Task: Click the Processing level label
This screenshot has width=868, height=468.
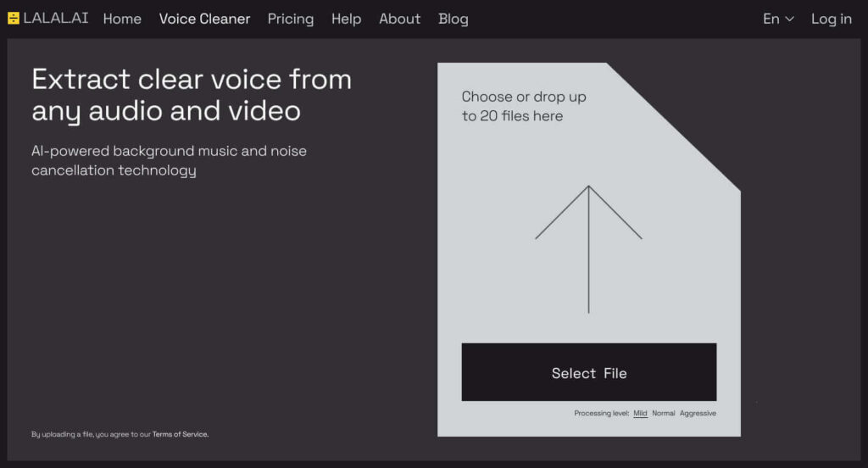Action: (601, 413)
